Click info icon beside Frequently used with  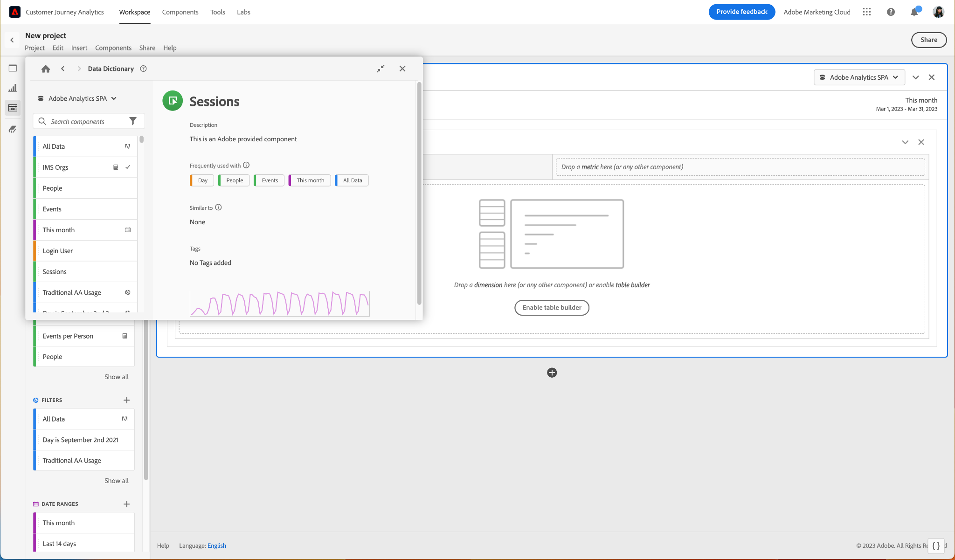coord(246,165)
